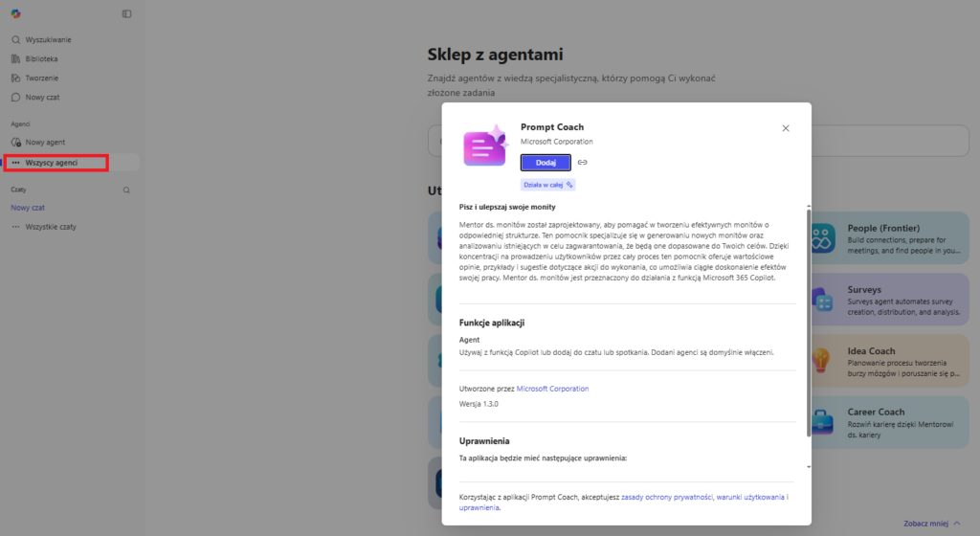Click the Surveys agent icon
The height and width of the screenshot is (536, 980).
click(822, 300)
